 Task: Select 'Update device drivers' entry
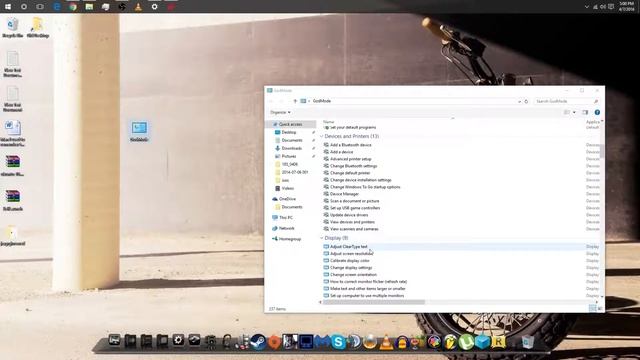(x=349, y=215)
